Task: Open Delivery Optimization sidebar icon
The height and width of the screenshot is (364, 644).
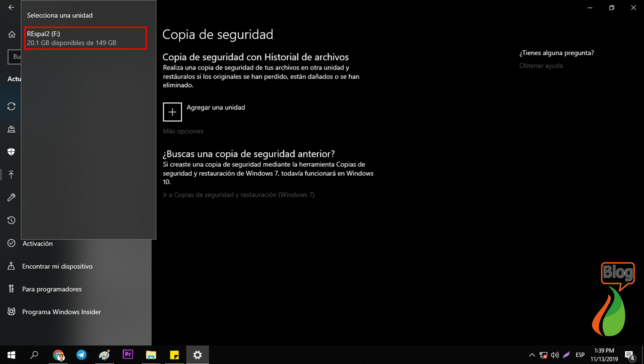Action: click(x=12, y=129)
